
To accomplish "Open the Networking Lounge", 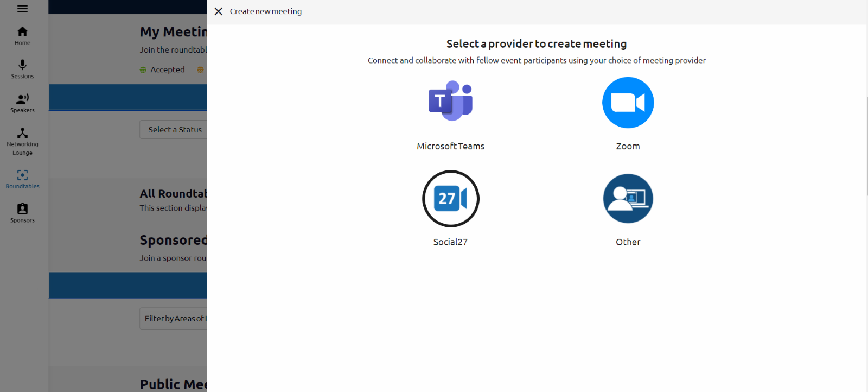I will (22, 142).
